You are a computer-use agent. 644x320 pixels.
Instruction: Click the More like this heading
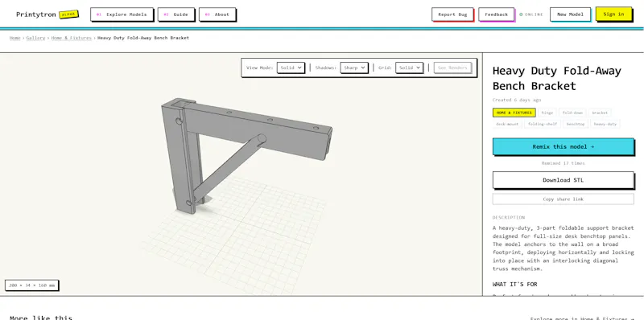[41, 317]
